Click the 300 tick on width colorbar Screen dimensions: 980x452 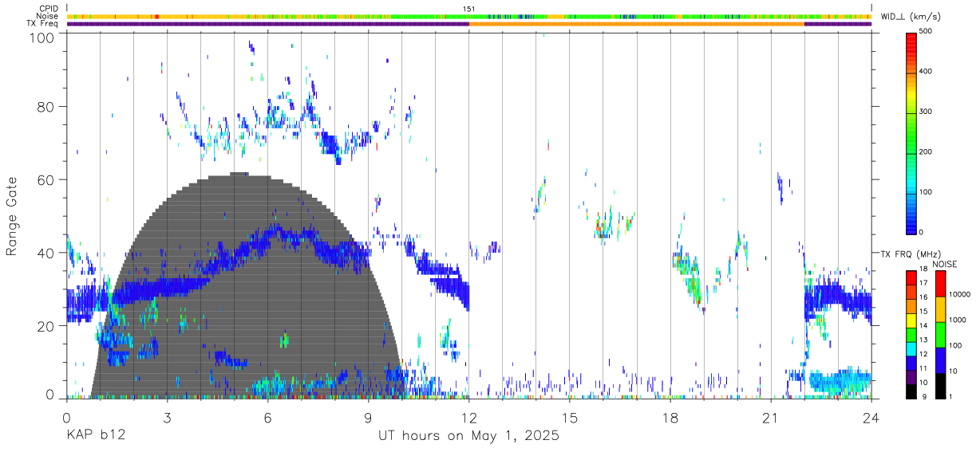[x=927, y=112]
